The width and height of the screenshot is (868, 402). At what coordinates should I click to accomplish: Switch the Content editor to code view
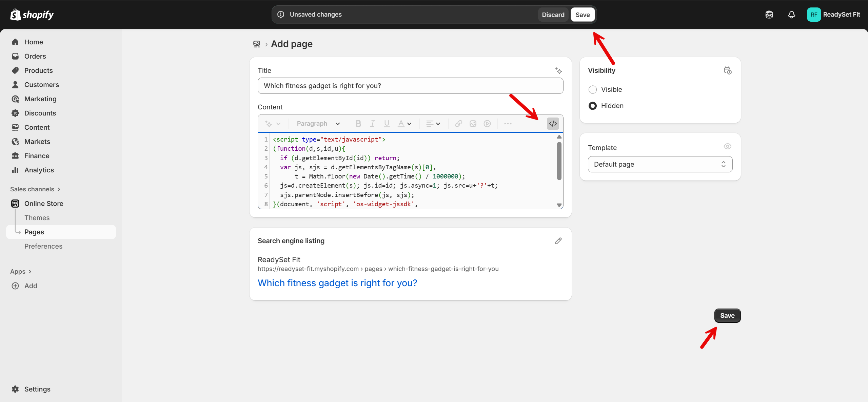point(552,123)
